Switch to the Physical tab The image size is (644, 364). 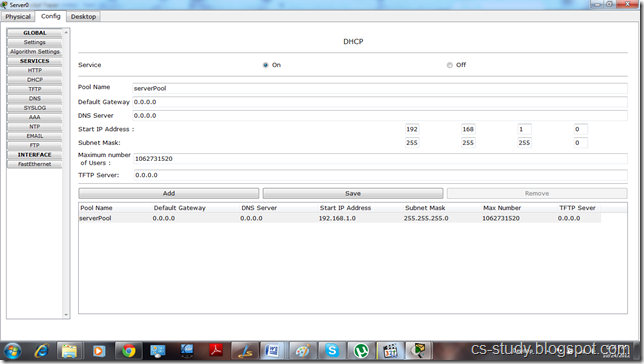tap(18, 16)
